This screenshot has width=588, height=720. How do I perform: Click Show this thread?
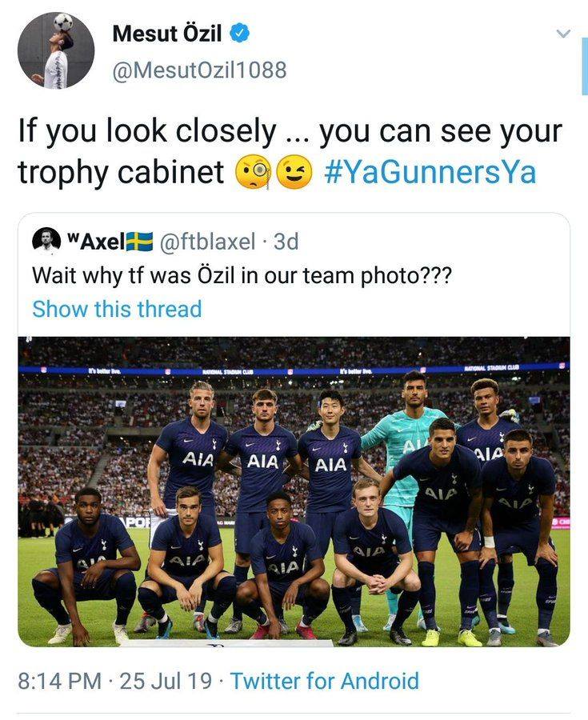(117, 309)
